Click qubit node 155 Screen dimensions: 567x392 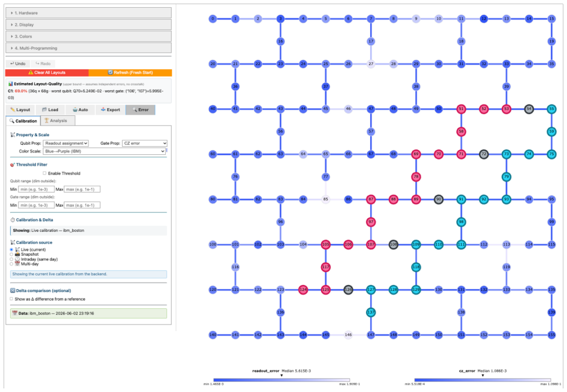pos(551,335)
